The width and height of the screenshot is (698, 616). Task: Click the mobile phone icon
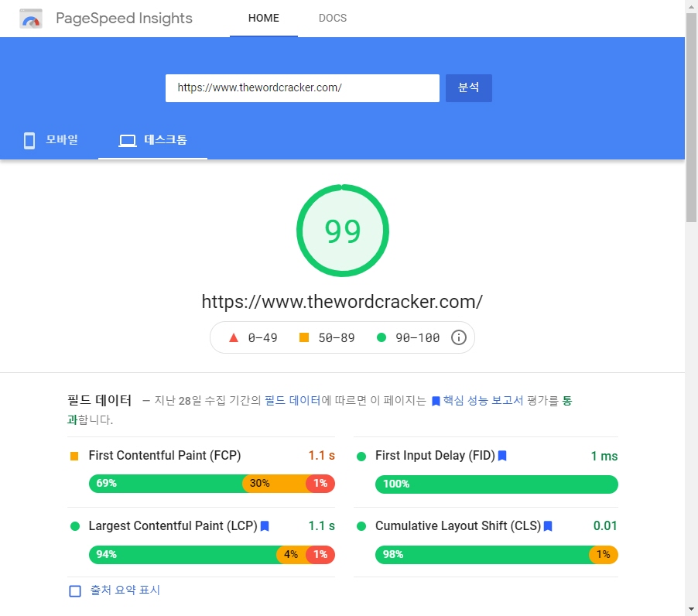pyautogui.click(x=29, y=141)
